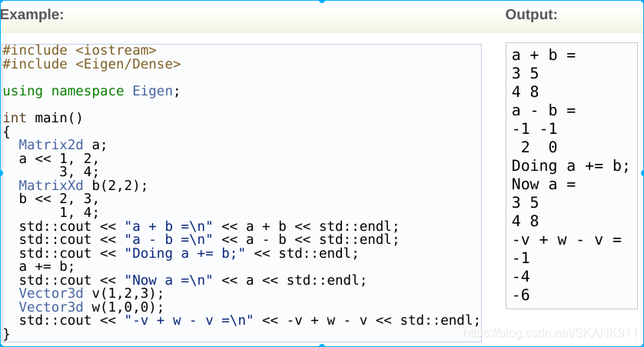Select the cout line printing "a + b =\n"
This screenshot has height=347, width=644.
(209, 226)
